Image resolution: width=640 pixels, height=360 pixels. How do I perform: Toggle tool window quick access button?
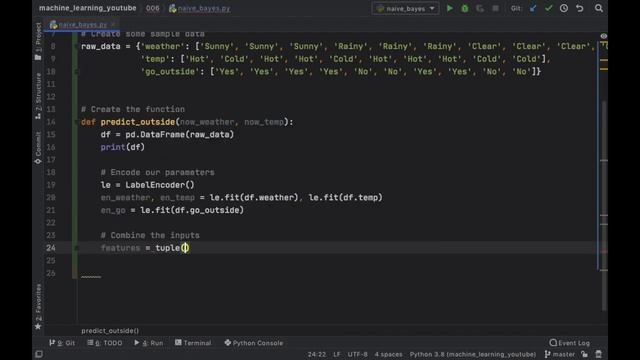pyautogui.click(x=39, y=354)
